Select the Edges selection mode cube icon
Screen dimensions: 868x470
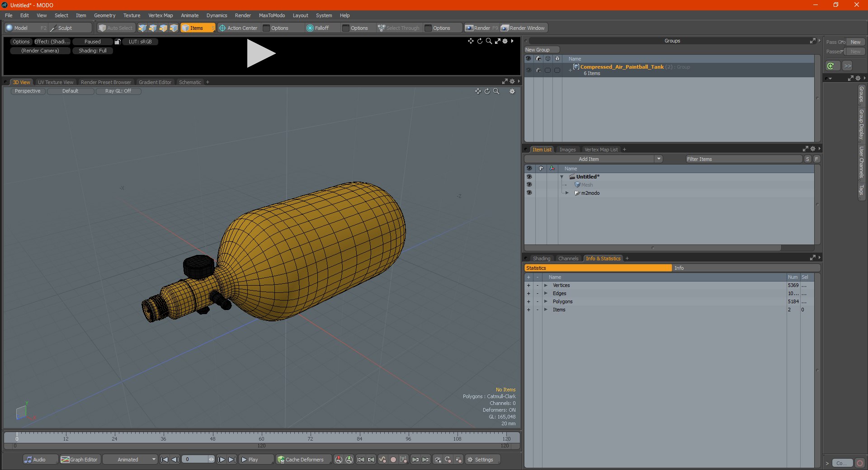(x=153, y=28)
